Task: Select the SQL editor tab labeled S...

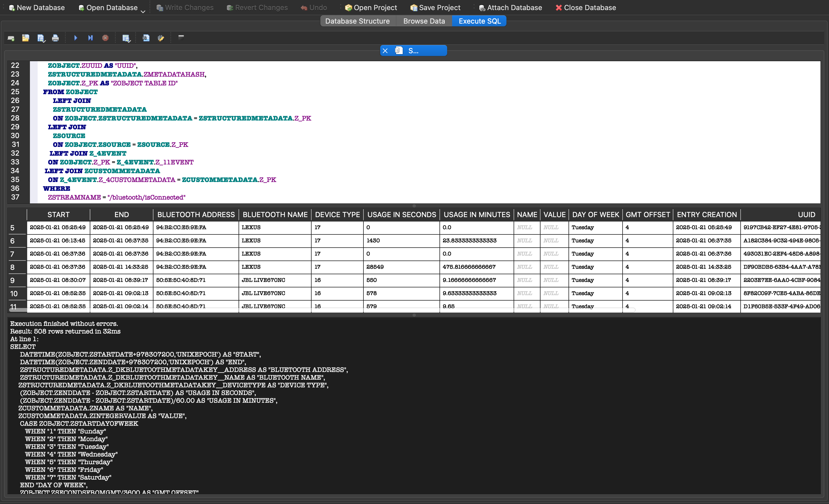Action: click(413, 51)
